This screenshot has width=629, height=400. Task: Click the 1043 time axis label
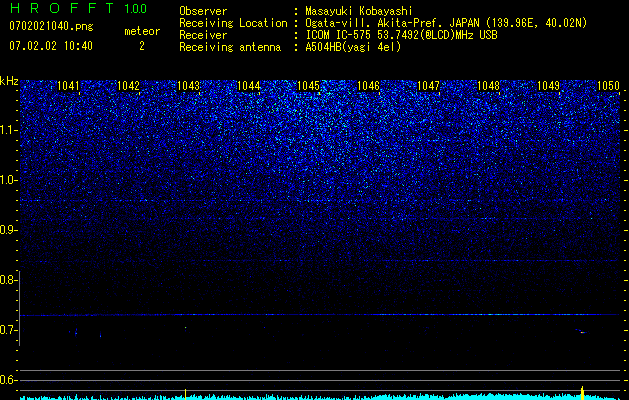point(189,86)
